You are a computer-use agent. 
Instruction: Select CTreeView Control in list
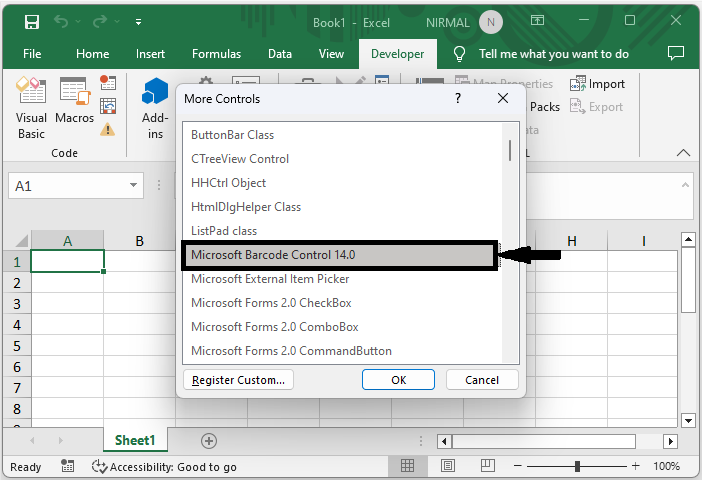(x=342, y=159)
